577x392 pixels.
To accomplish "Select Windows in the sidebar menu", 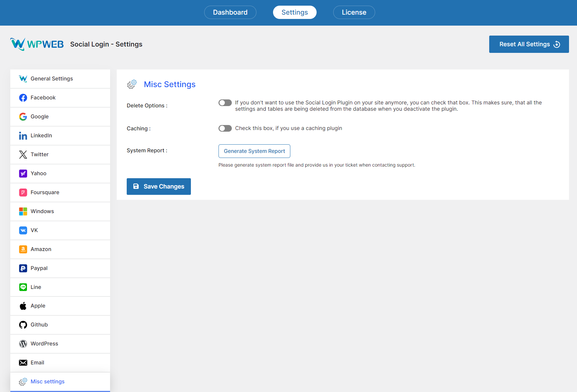I will point(60,211).
